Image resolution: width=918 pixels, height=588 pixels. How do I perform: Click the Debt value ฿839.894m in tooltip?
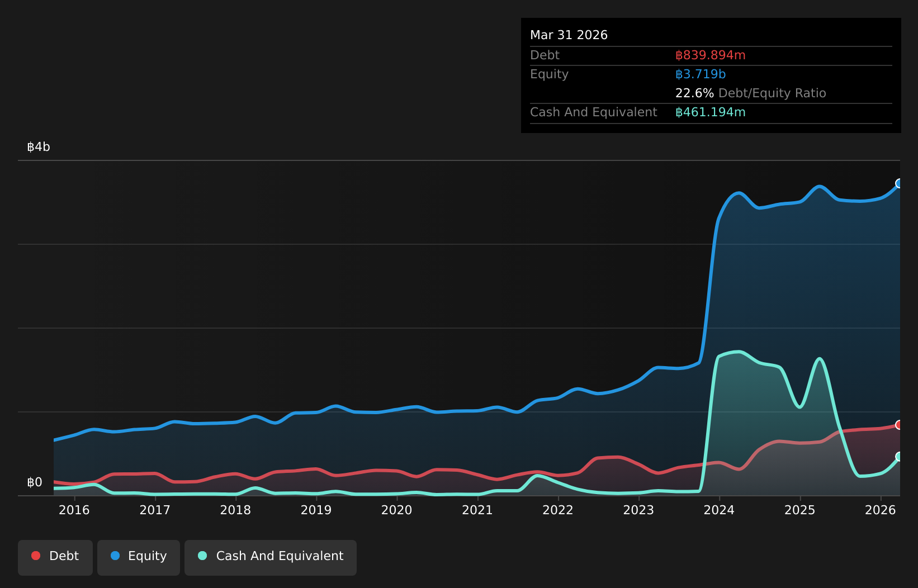click(x=711, y=55)
